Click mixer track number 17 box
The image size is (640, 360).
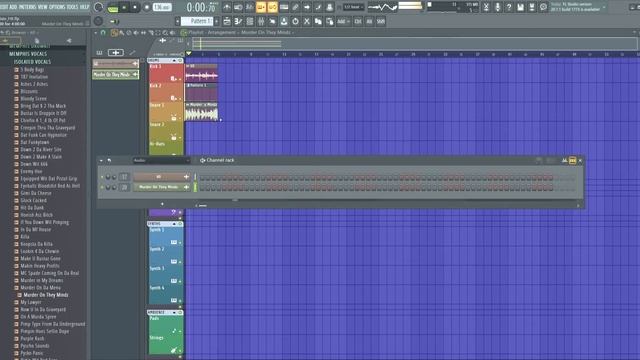click(x=124, y=177)
